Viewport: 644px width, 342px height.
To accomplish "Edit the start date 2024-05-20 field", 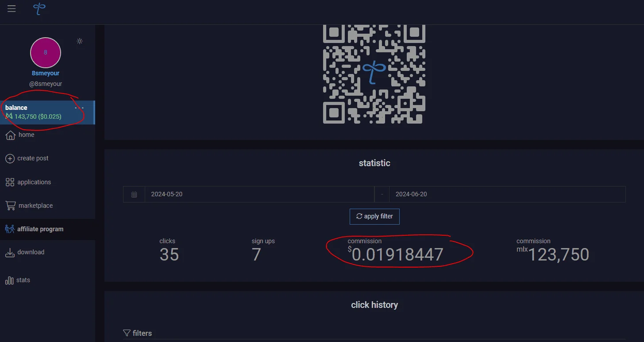I will coord(259,194).
